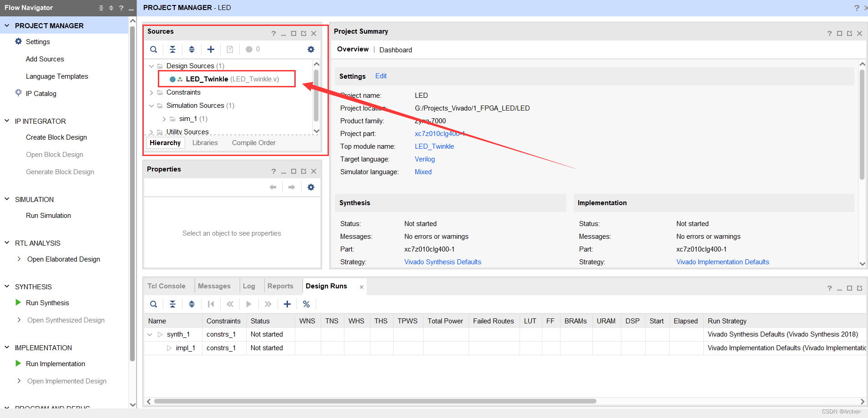Create new run with plus icon
Viewport: 868px width, 418px height.
(x=287, y=304)
